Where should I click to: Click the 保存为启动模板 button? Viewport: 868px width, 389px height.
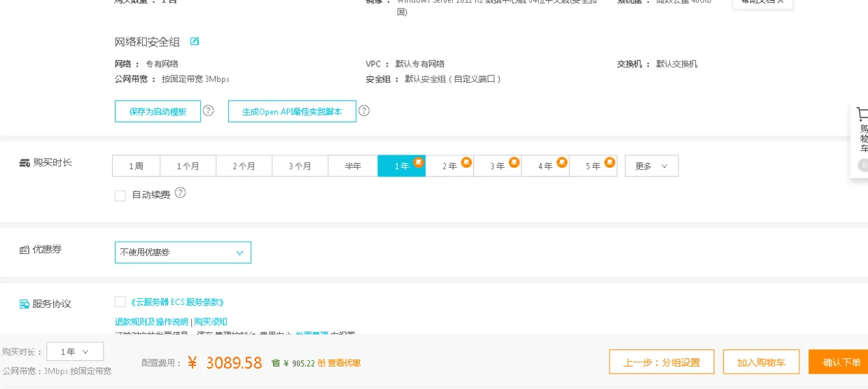click(x=157, y=111)
